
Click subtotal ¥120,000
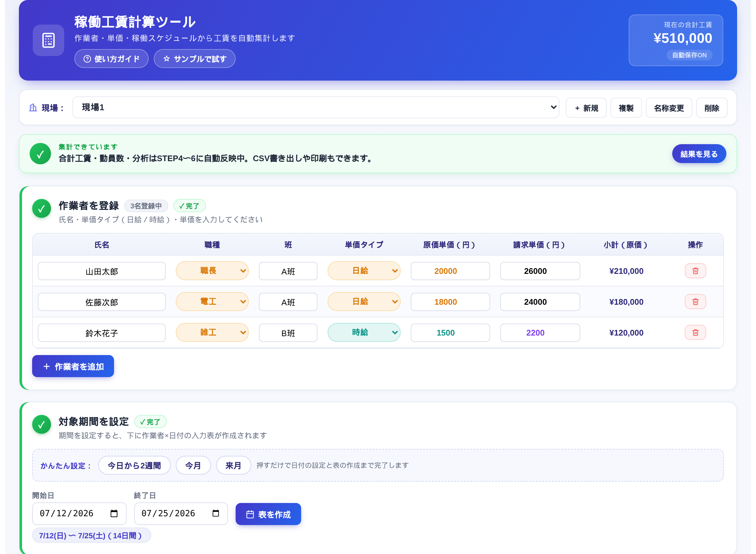626,333
